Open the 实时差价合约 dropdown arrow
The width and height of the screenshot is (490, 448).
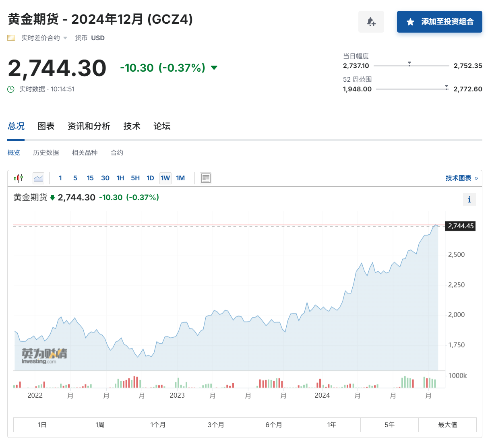pos(66,37)
